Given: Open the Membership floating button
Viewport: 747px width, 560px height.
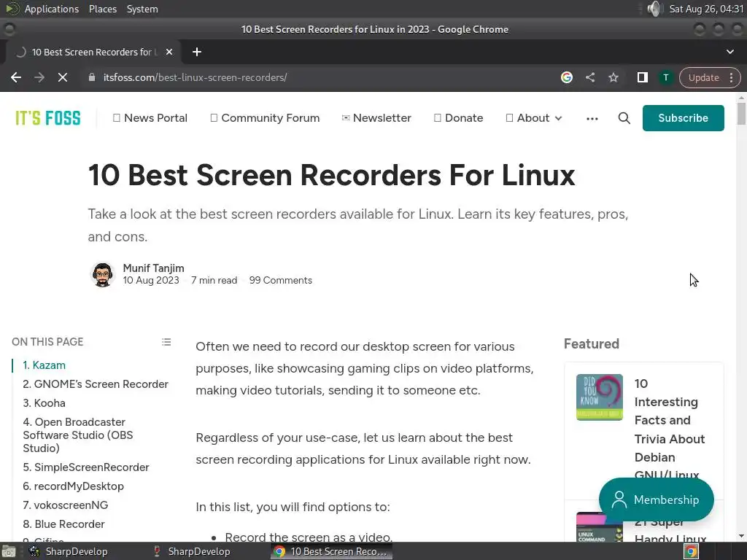Looking at the screenshot, I should [x=656, y=499].
